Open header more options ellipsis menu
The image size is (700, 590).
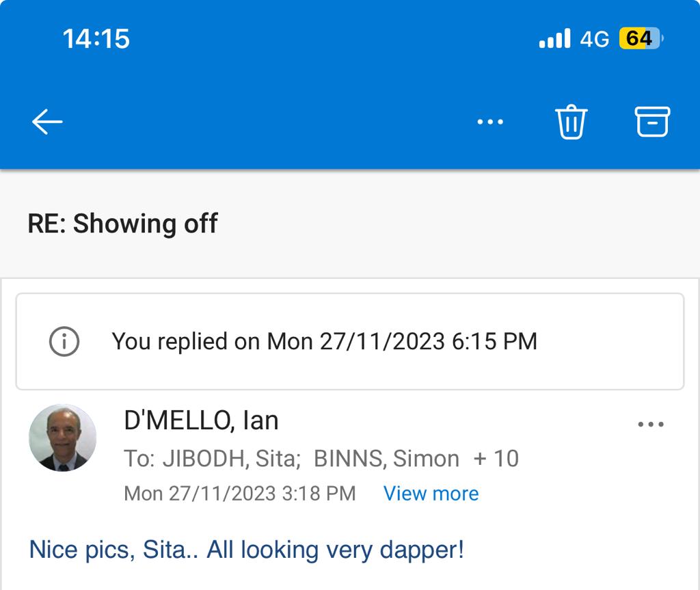point(490,122)
